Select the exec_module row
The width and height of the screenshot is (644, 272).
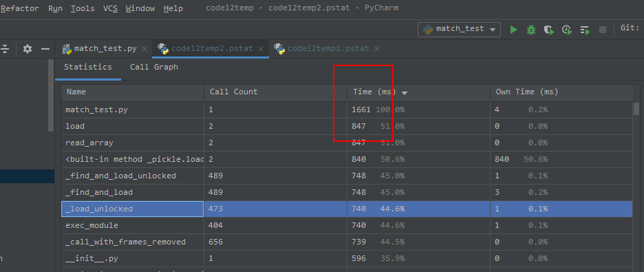click(x=347, y=225)
